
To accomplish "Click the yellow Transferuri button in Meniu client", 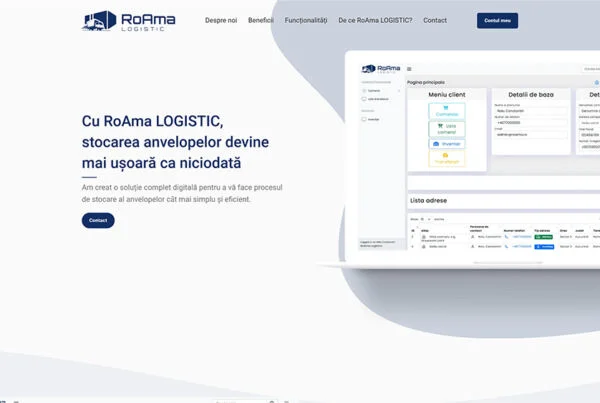I will click(447, 158).
